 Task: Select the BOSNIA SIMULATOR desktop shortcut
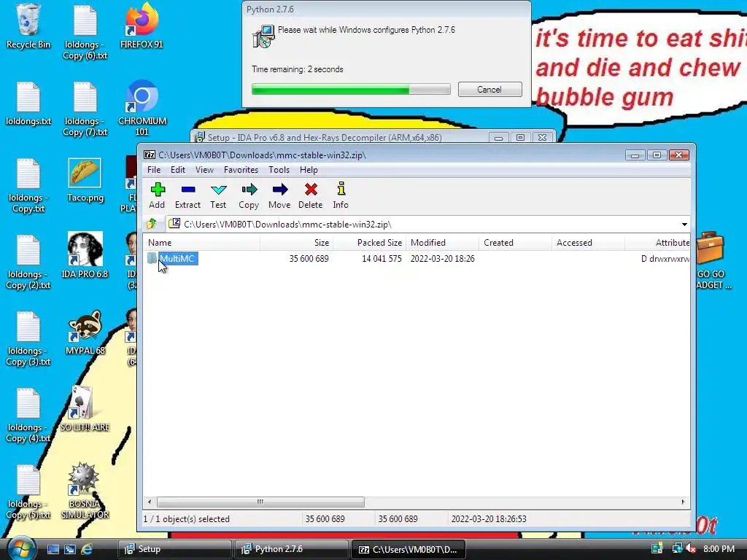(x=85, y=491)
